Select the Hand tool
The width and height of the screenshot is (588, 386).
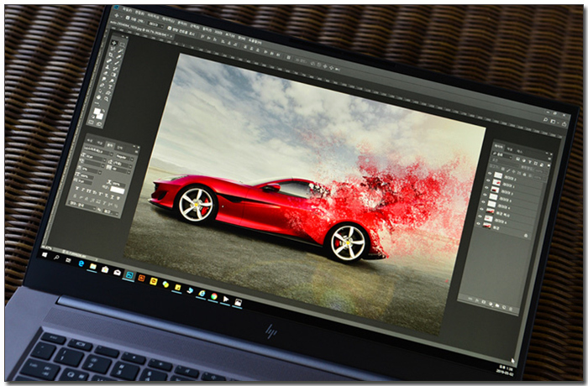pos(98,97)
